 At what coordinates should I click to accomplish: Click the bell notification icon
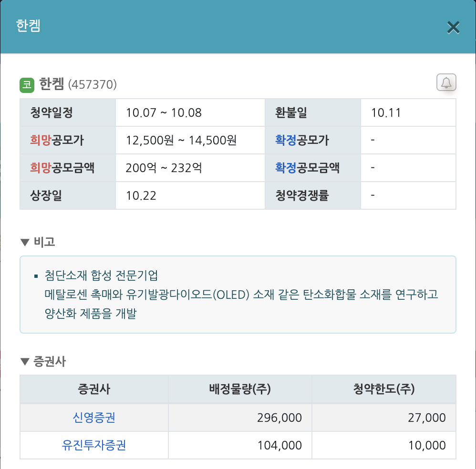446,82
